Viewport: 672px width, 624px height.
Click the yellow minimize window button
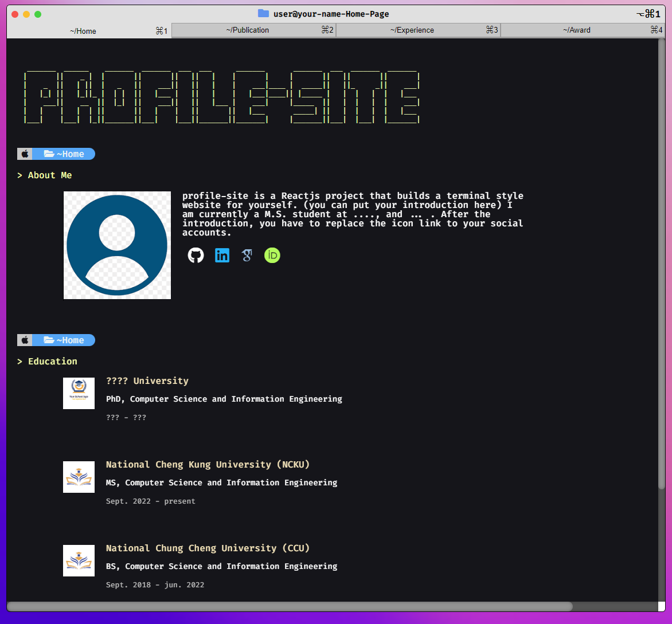[x=26, y=14]
